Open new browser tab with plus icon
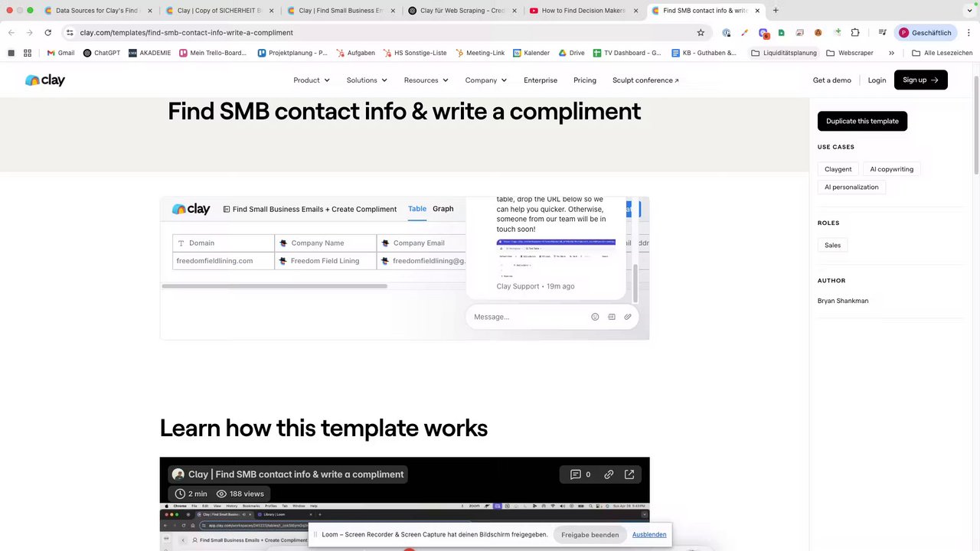Viewport: 980px width, 551px height. tap(776, 11)
